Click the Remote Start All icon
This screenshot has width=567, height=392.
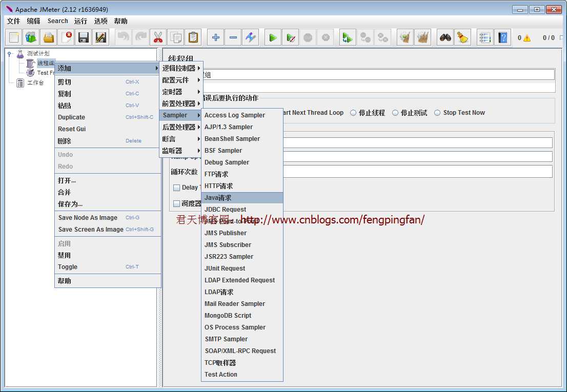coord(348,37)
